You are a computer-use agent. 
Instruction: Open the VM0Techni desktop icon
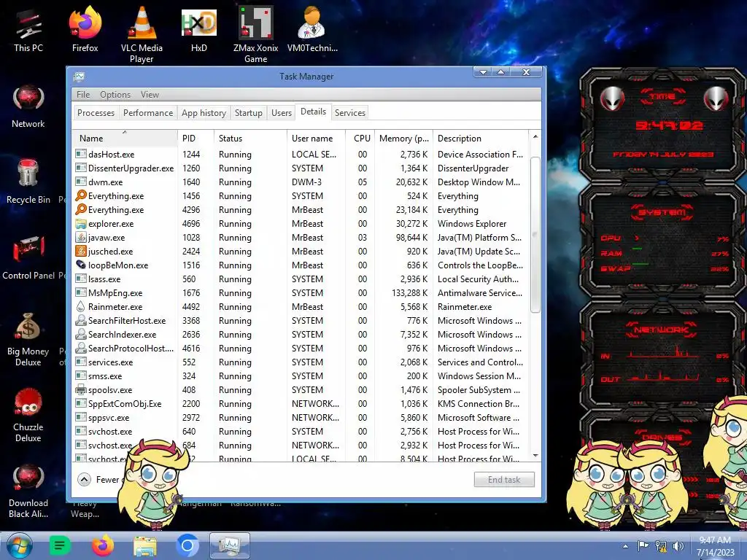coord(312,29)
